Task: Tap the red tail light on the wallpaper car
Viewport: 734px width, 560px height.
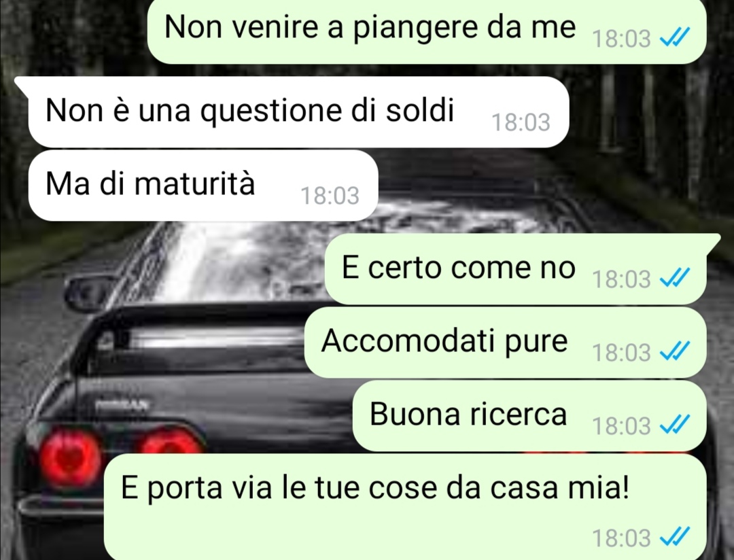Action: tap(71, 458)
